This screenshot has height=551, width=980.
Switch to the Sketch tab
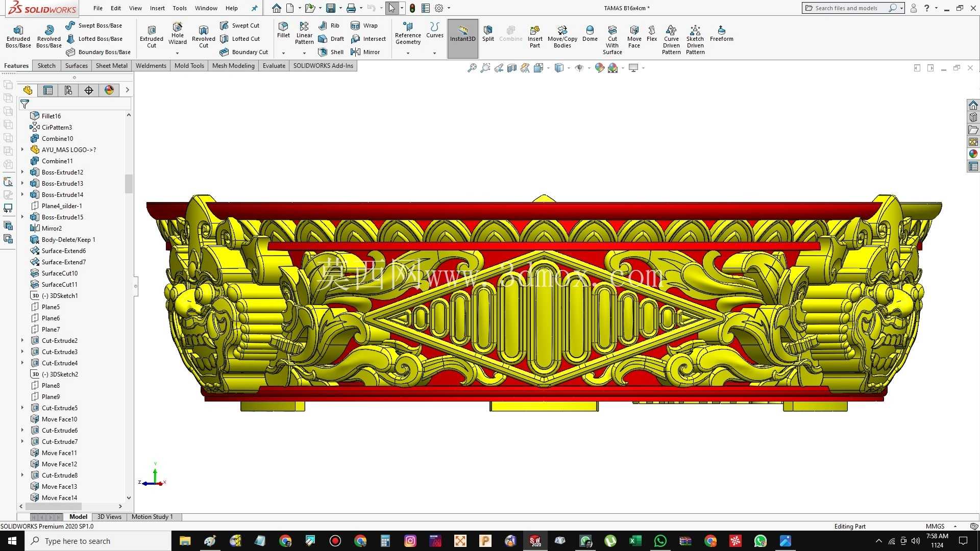(x=46, y=66)
